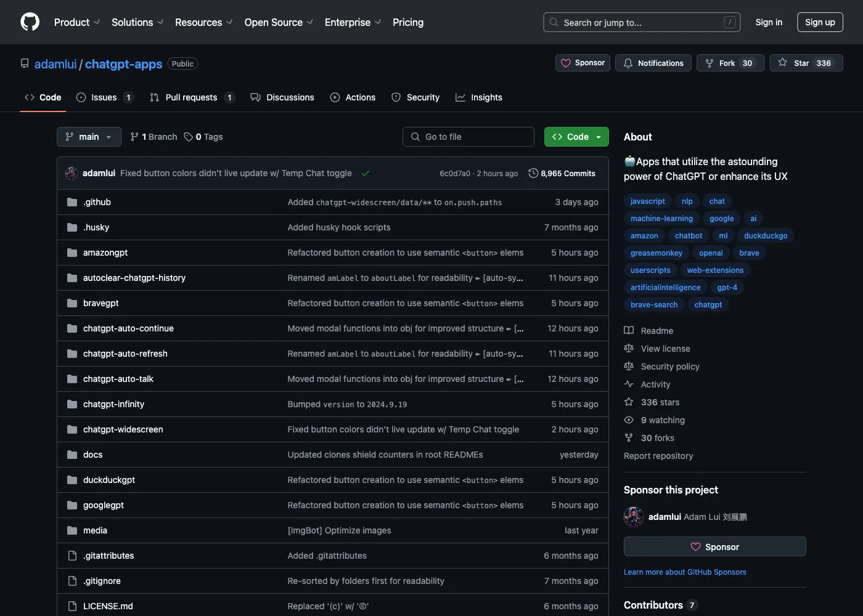
Task: Click the folder icon for bravegpt
Action: [72, 303]
